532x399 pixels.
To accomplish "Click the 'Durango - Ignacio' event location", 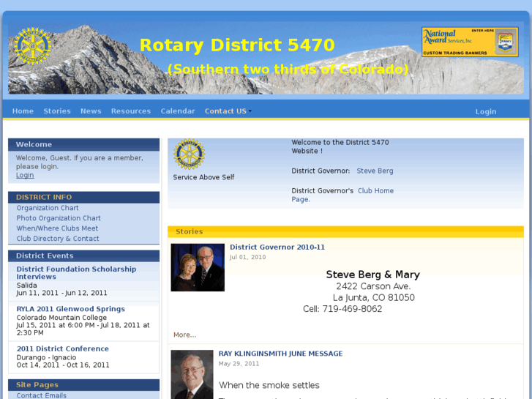I will 47,357.
